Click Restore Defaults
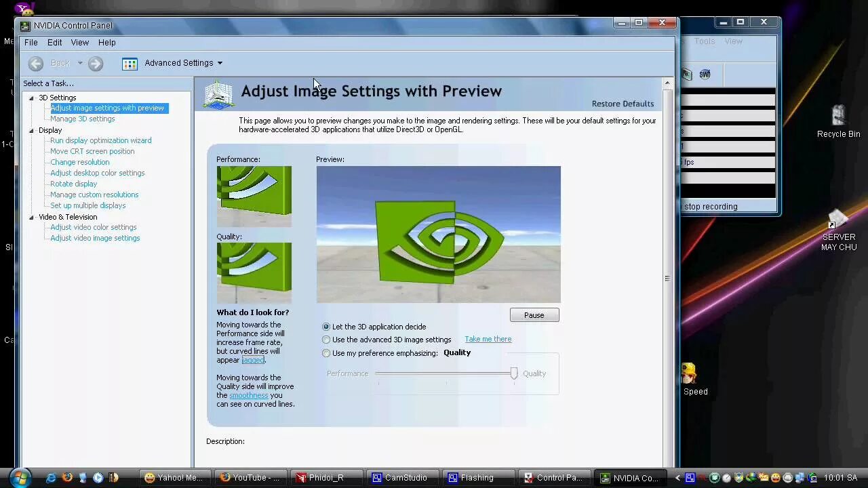 [x=623, y=104]
